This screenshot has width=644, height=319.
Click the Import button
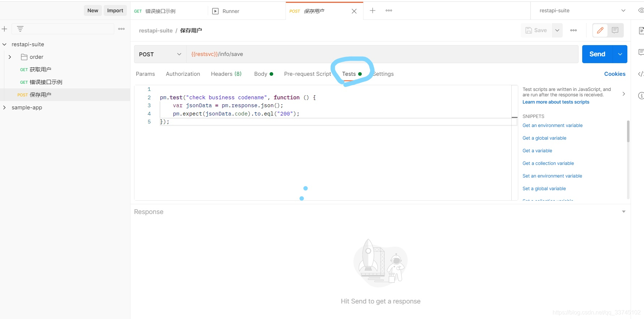(x=115, y=10)
